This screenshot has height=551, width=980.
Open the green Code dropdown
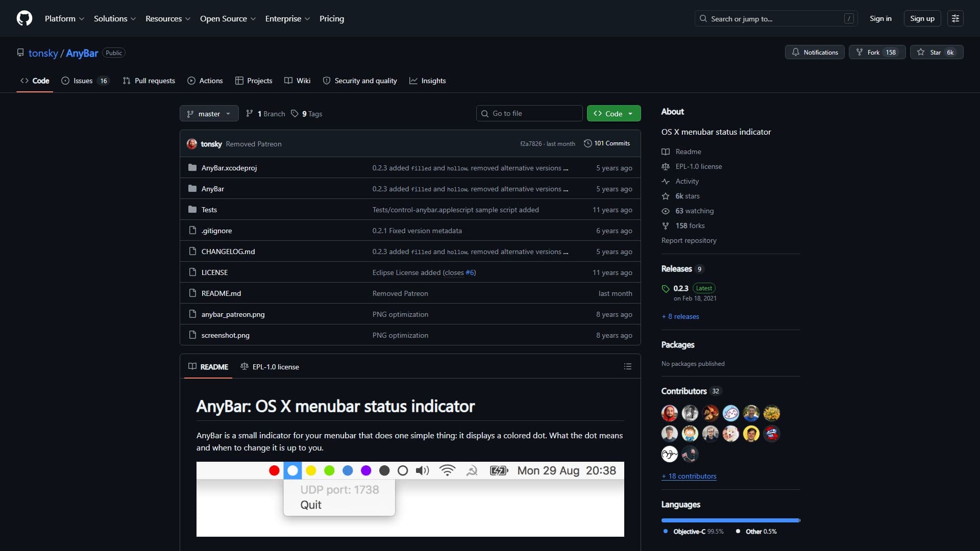tap(614, 113)
